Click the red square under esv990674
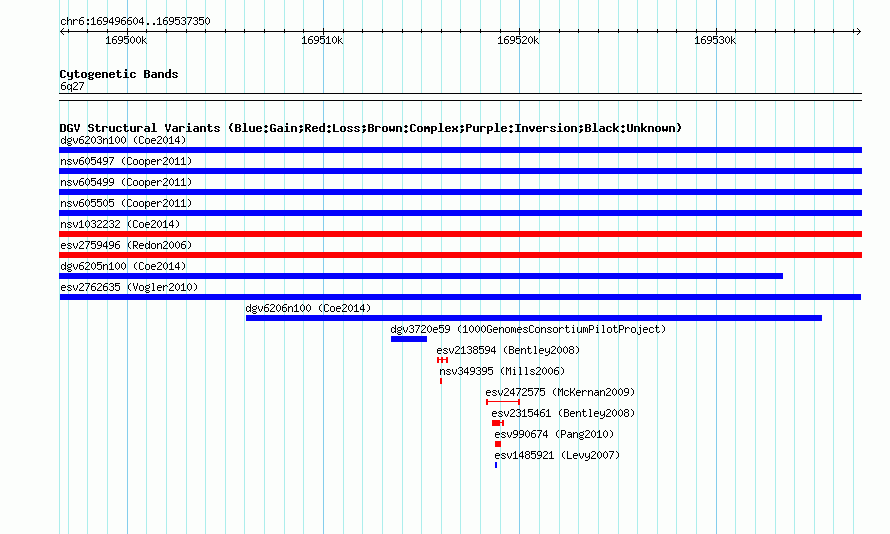The height and width of the screenshot is (534, 890). pos(498,444)
